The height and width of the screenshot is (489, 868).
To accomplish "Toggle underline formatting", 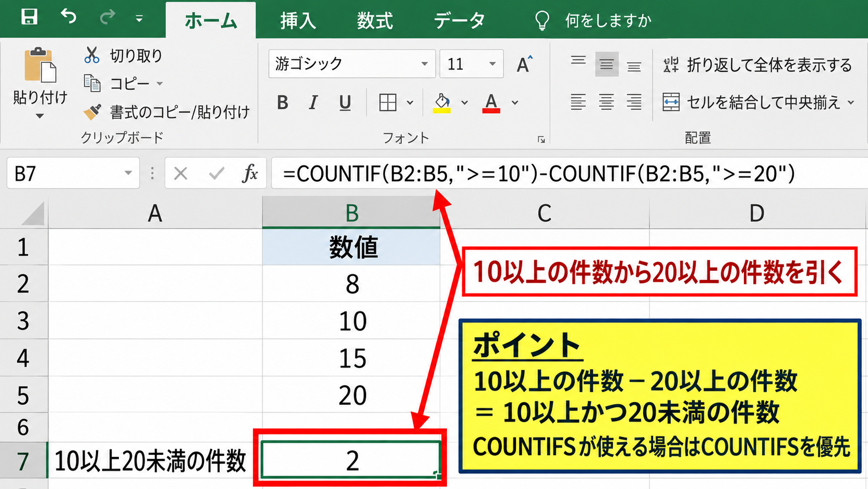I will [x=345, y=103].
